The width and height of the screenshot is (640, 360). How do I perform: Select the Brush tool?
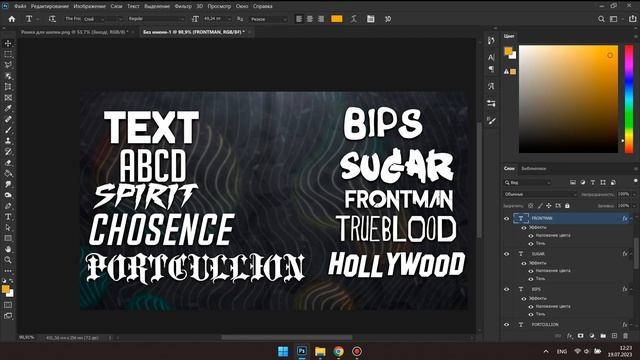8,130
